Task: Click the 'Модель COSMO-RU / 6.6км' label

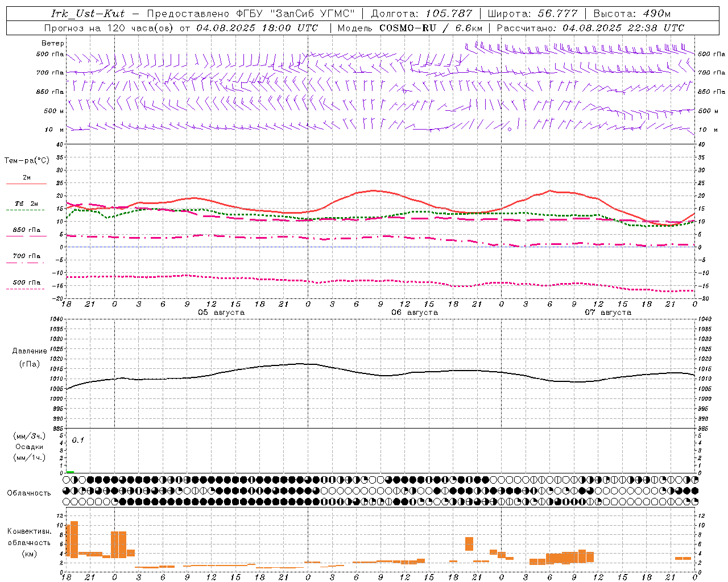Action: click(410, 28)
